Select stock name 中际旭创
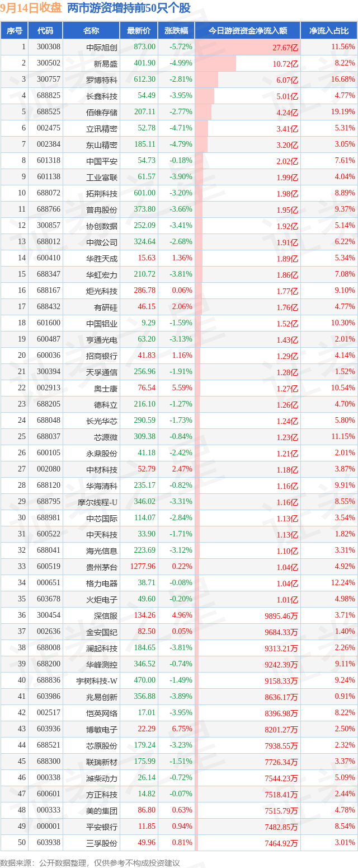Viewport: 358px width, 868px height. pyautogui.click(x=102, y=47)
